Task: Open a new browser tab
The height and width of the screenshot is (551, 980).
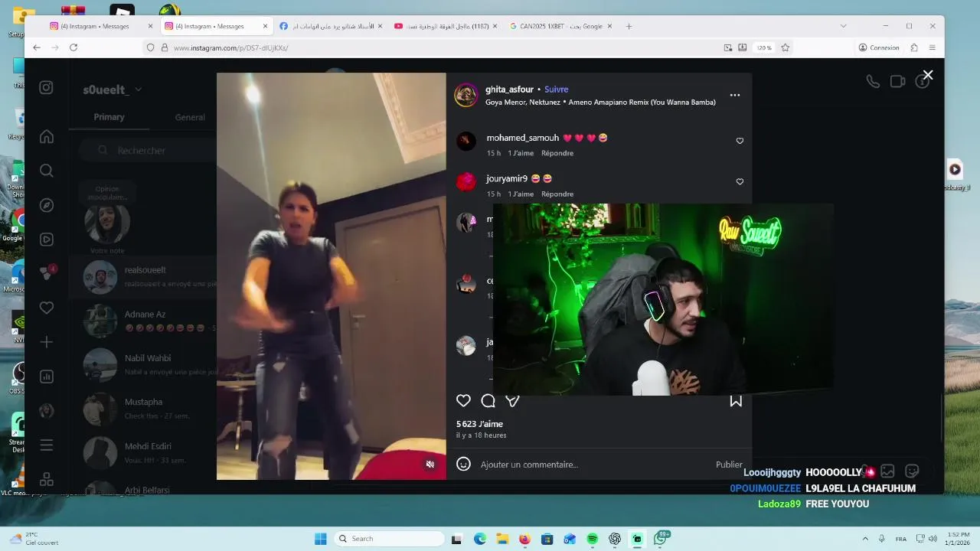Action: [629, 26]
